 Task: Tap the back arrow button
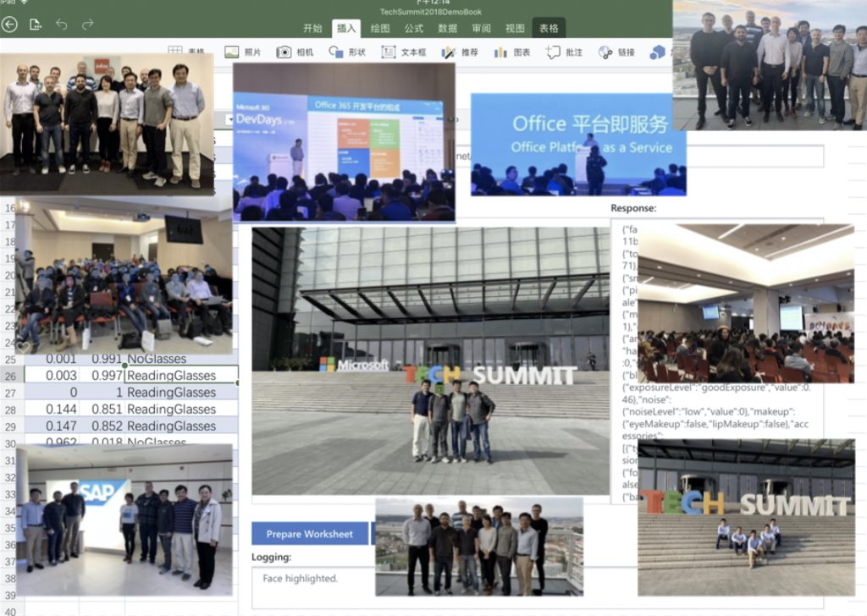click(9, 25)
